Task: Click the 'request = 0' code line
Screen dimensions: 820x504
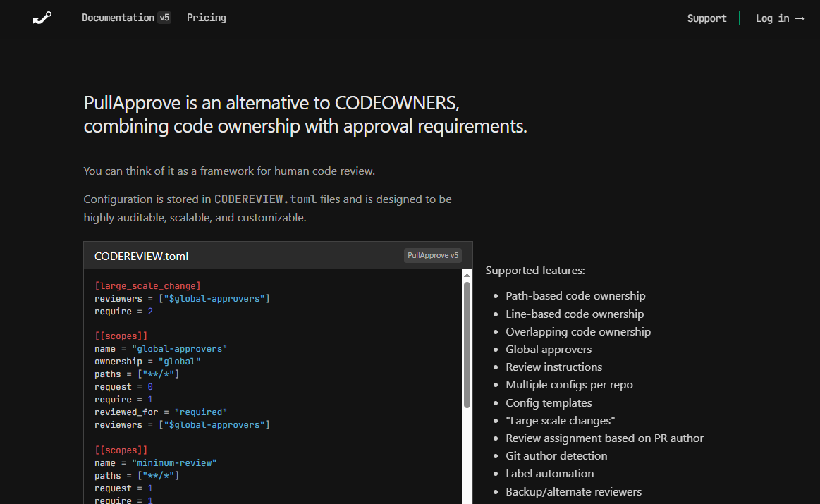Action: 123,387
